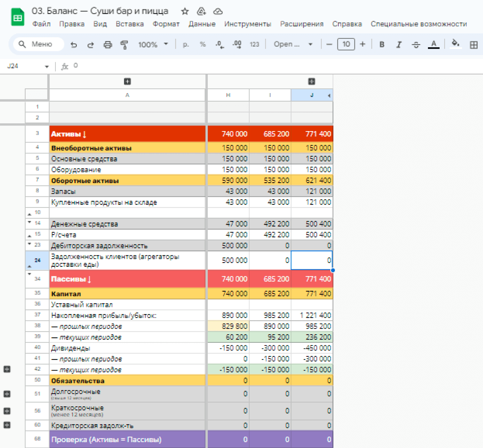Select the paint format roller tool

coord(124,44)
